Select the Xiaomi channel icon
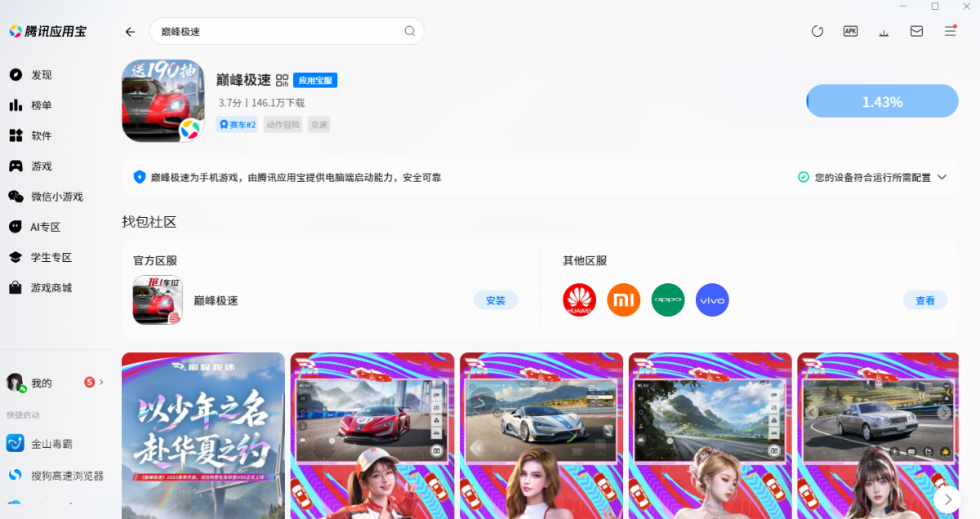The height and width of the screenshot is (519, 980). point(624,300)
